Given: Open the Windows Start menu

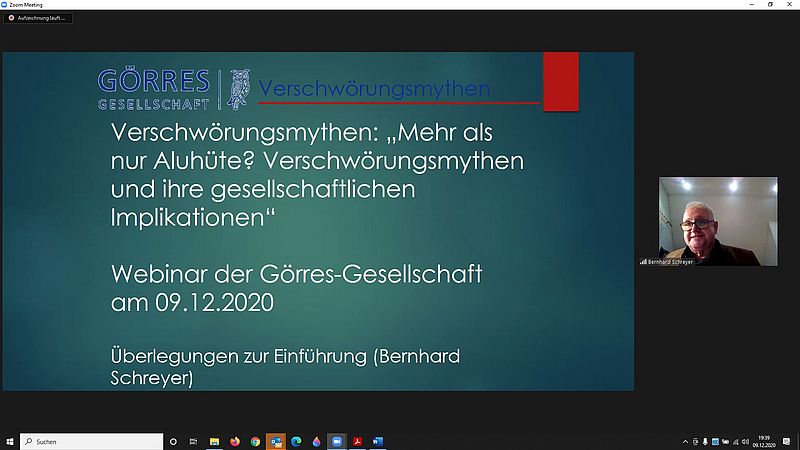Looking at the screenshot, I should (x=9, y=441).
